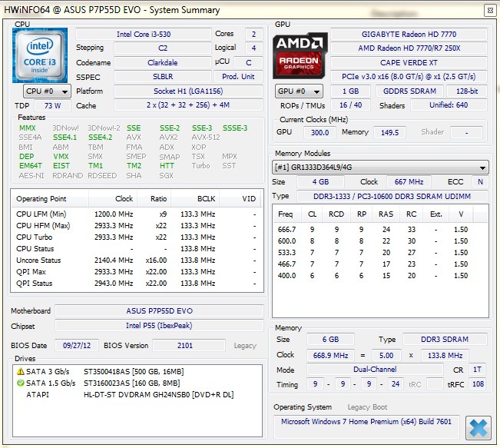
Task: Click the SLBLR SSPEC field
Action: [x=163, y=77]
